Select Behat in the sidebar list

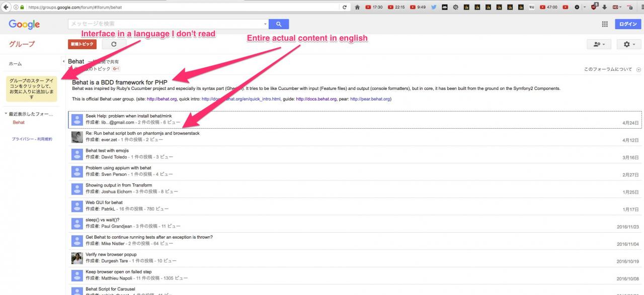pyautogui.click(x=19, y=122)
